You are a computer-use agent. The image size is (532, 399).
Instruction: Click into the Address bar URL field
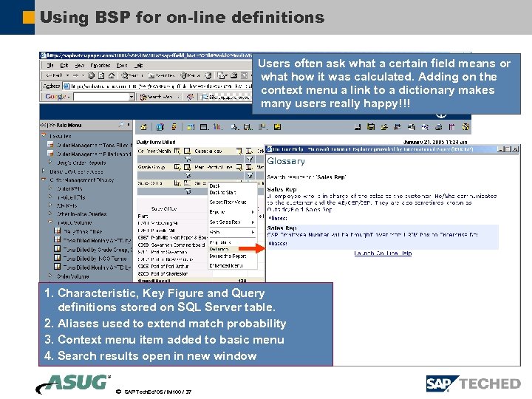(x=158, y=86)
